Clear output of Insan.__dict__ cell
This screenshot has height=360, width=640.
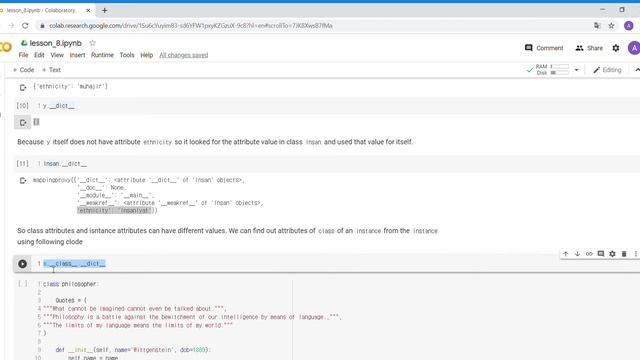point(23,180)
